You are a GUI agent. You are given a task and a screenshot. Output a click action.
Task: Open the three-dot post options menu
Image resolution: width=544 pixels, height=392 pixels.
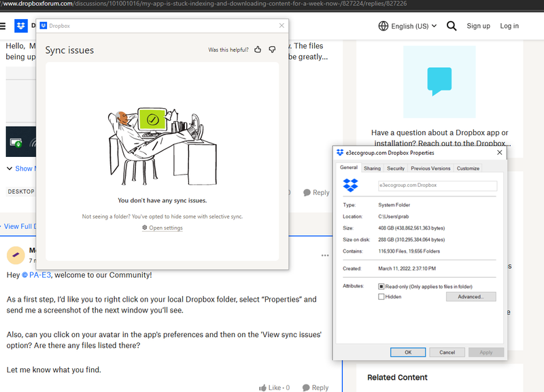325,255
